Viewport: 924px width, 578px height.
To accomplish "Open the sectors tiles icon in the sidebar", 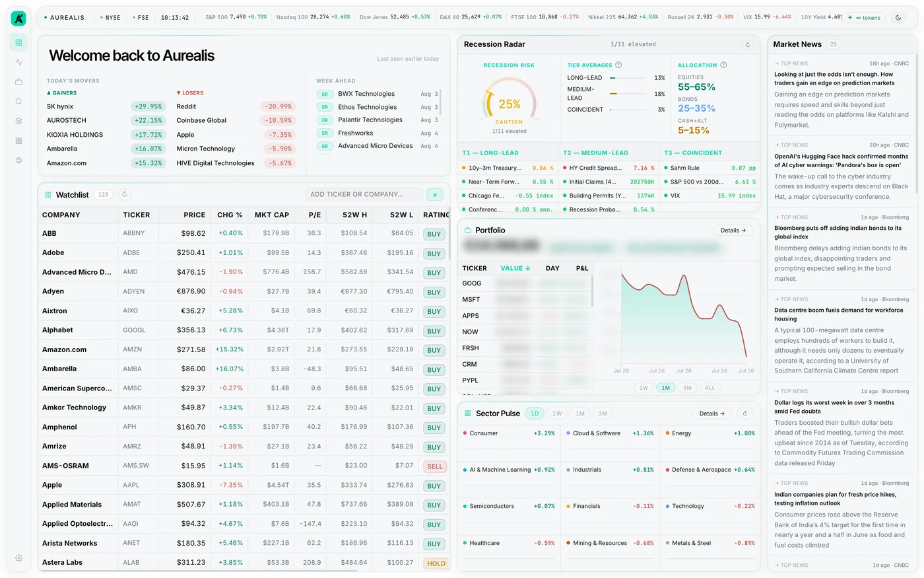I will [x=18, y=141].
